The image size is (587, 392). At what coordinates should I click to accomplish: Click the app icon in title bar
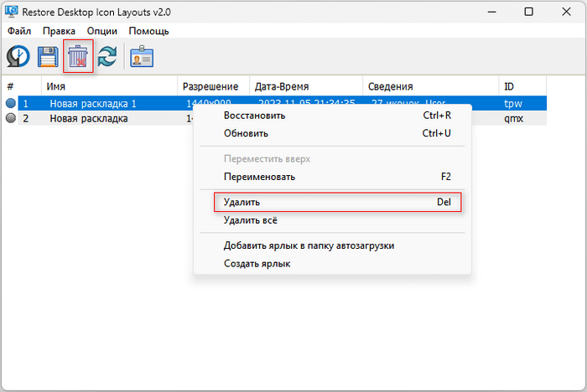[x=11, y=12]
